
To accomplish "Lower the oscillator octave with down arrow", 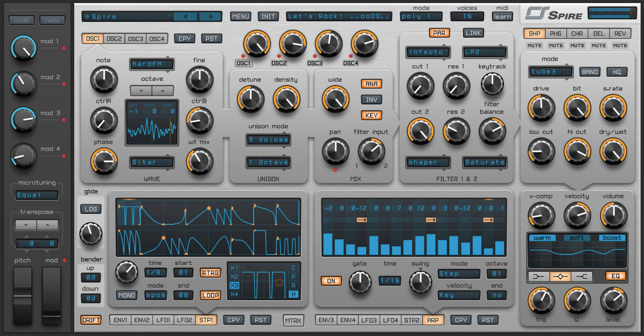I will click(x=141, y=91).
